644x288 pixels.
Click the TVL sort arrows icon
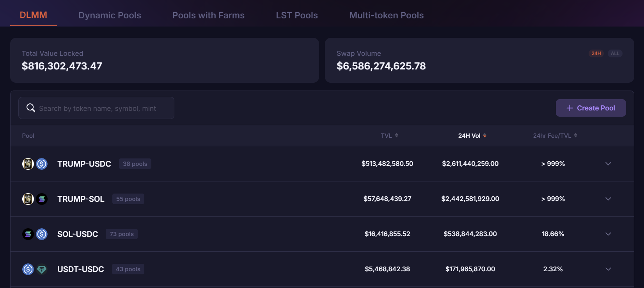396,135
